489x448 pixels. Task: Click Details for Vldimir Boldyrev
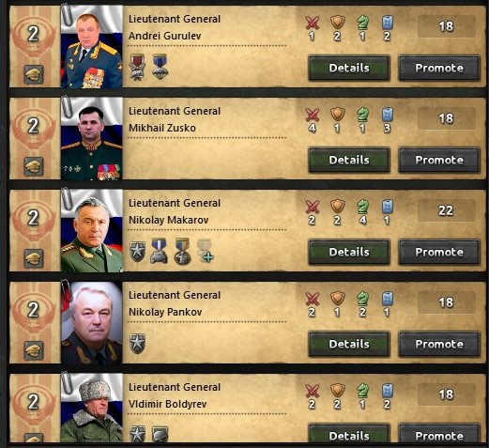coord(349,434)
